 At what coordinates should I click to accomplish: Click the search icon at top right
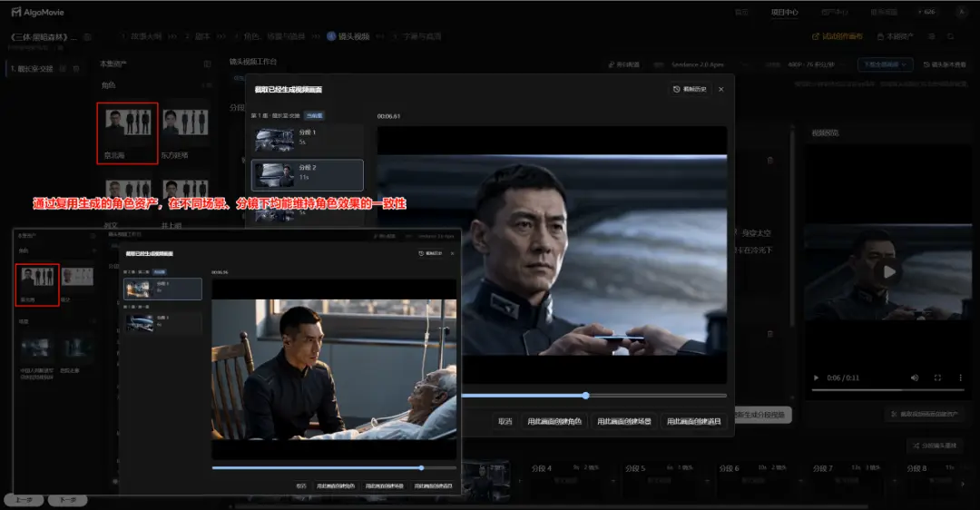click(951, 36)
